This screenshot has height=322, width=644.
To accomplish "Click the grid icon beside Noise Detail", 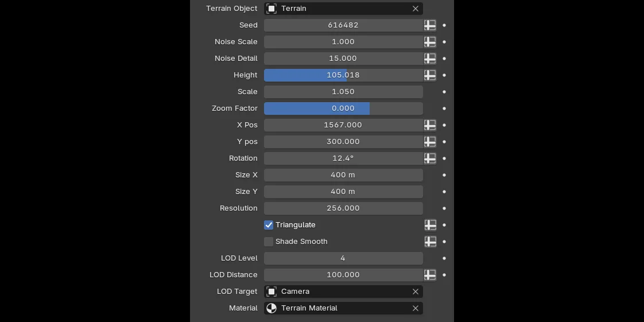I will (x=430, y=59).
